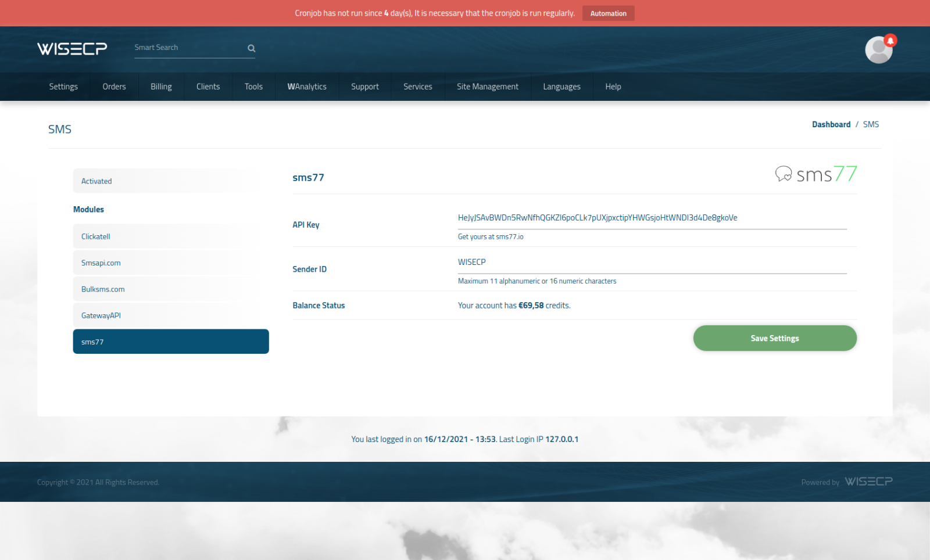The width and height of the screenshot is (930, 560).
Task: Open the 'Get yours at sms77.io' link
Action: click(491, 237)
